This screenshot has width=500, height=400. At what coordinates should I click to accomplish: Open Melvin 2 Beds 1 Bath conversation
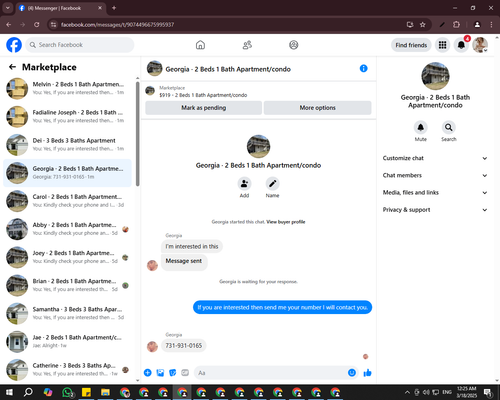pyautogui.click(x=68, y=88)
